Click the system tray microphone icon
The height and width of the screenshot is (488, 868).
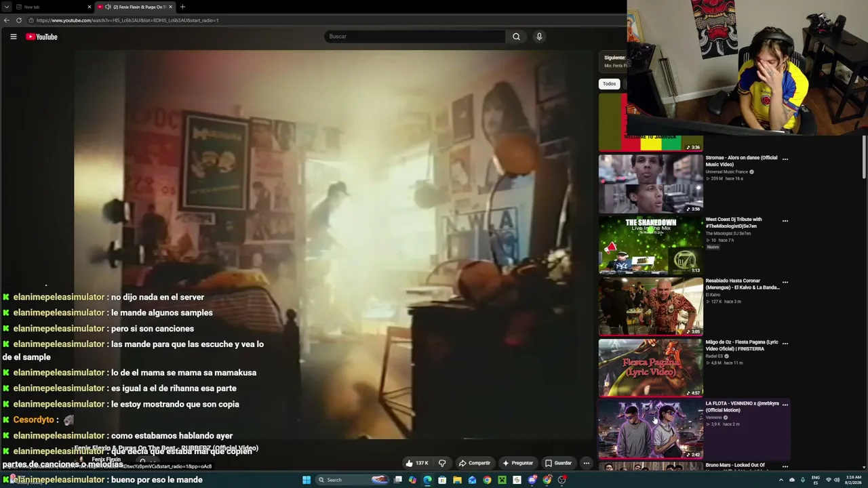pos(803,480)
